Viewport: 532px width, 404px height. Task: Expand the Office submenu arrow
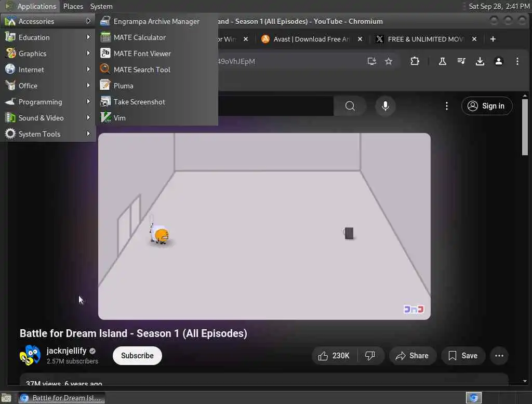pyautogui.click(x=88, y=86)
